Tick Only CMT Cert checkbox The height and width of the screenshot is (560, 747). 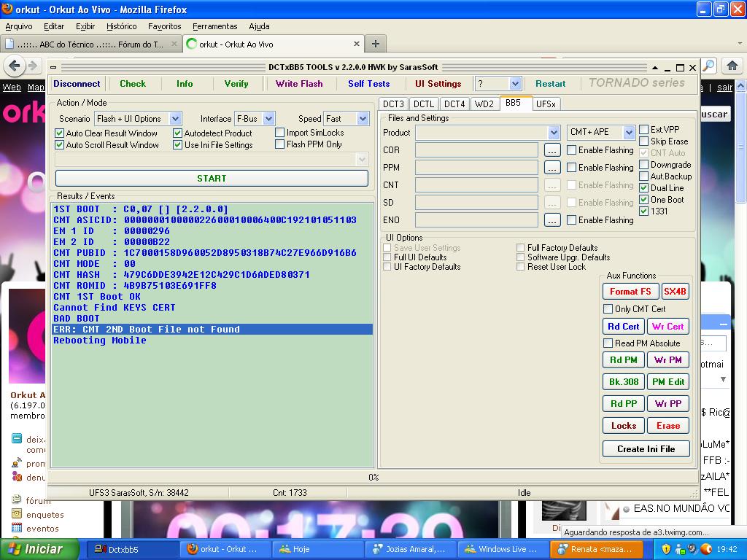(x=608, y=309)
